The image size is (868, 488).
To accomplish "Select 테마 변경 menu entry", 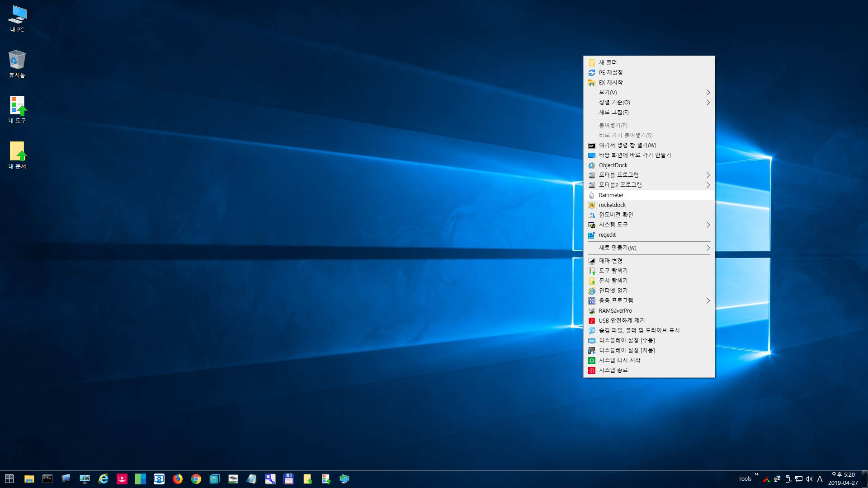I will pyautogui.click(x=649, y=261).
